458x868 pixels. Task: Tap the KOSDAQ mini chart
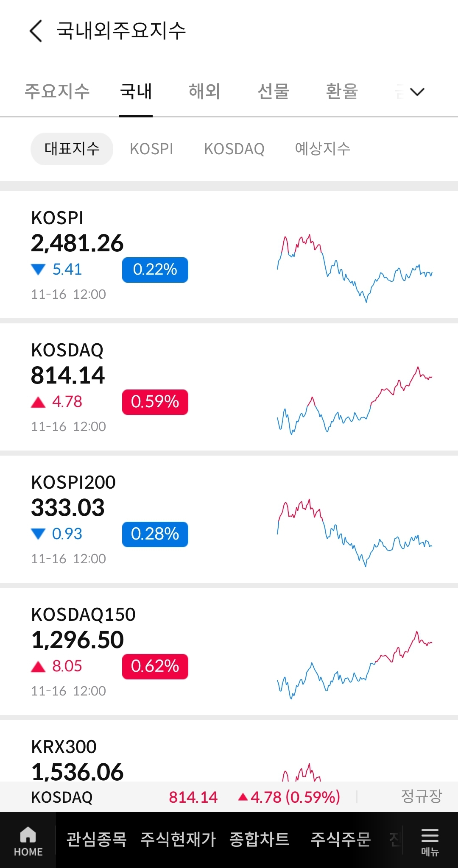tap(355, 400)
